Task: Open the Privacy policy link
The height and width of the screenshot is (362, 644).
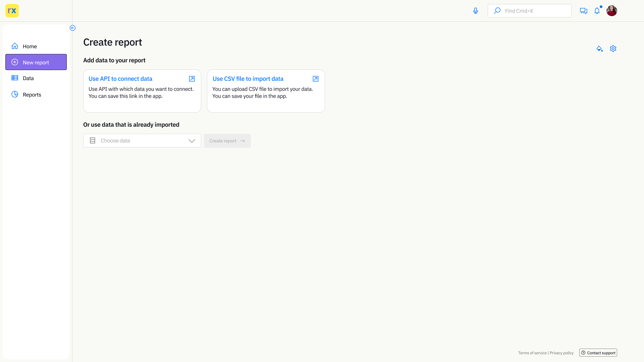Action: (x=561, y=353)
